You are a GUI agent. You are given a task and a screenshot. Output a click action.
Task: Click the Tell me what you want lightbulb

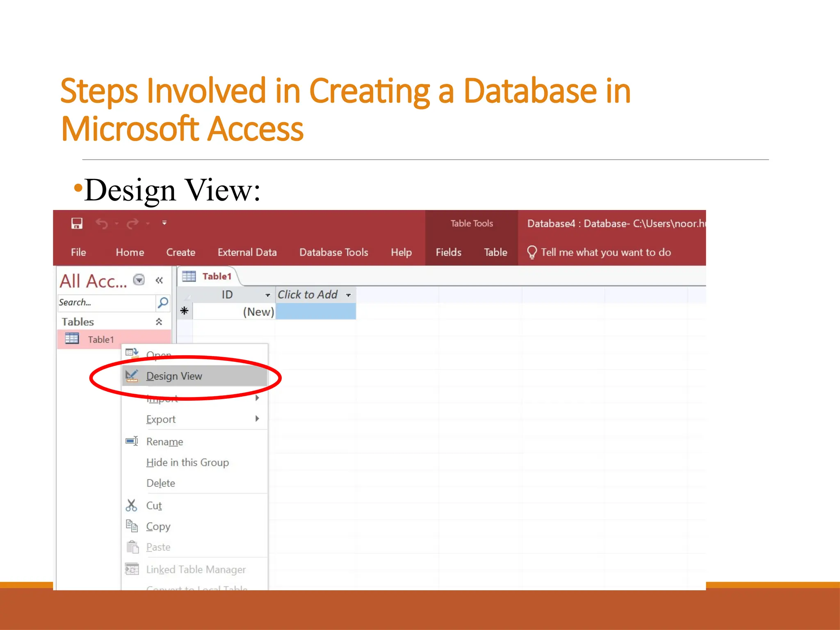click(532, 252)
